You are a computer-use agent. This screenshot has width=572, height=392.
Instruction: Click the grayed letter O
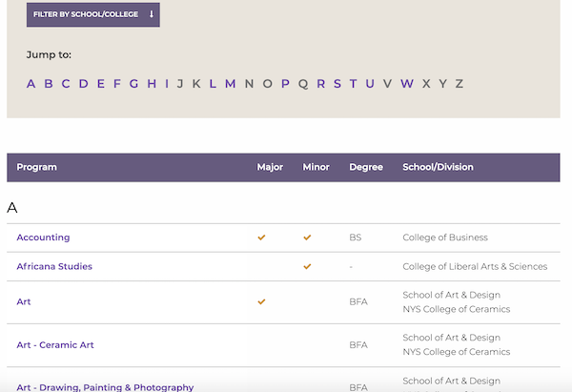click(267, 84)
